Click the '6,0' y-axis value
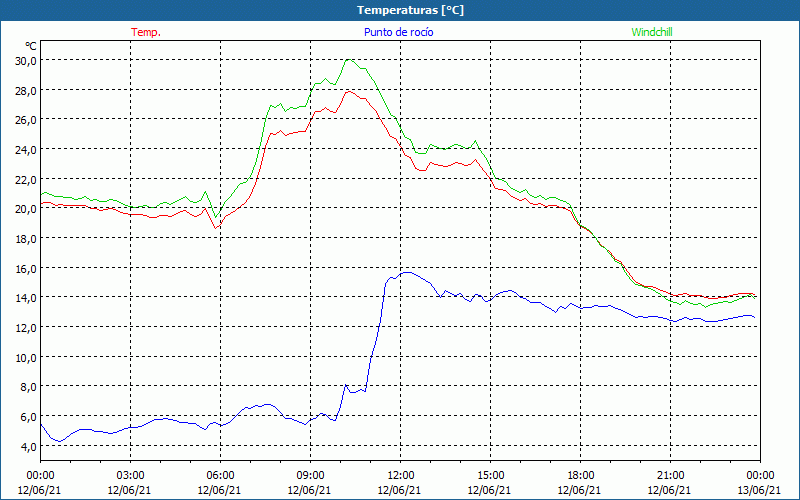Screen dimensions: 800x500 [x=29, y=417]
